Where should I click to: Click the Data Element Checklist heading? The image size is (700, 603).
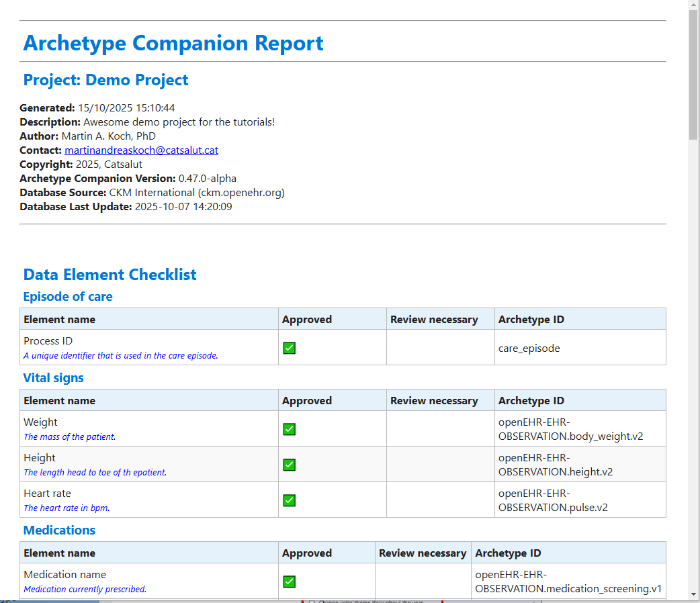pos(110,275)
